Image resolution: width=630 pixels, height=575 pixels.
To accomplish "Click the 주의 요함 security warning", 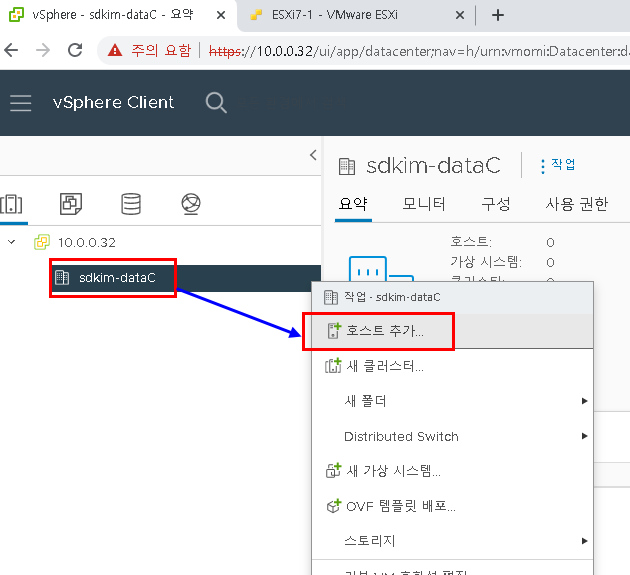I will pos(150,51).
